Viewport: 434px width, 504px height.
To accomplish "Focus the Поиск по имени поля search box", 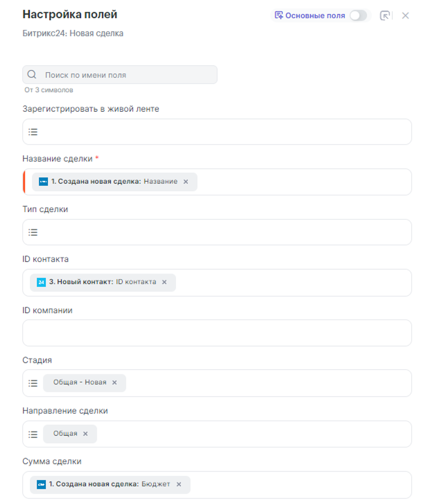I will click(x=128, y=75).
